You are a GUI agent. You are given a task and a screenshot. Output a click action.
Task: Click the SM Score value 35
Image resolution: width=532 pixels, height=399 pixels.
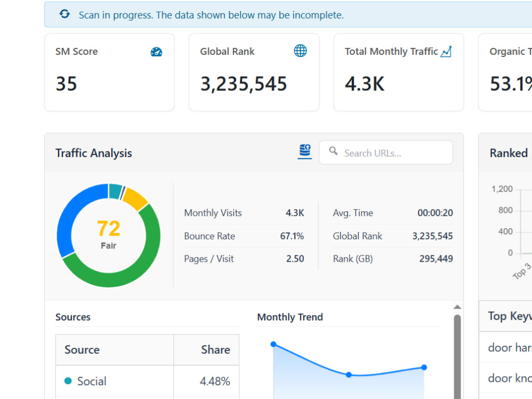click(x=66, y=84)
